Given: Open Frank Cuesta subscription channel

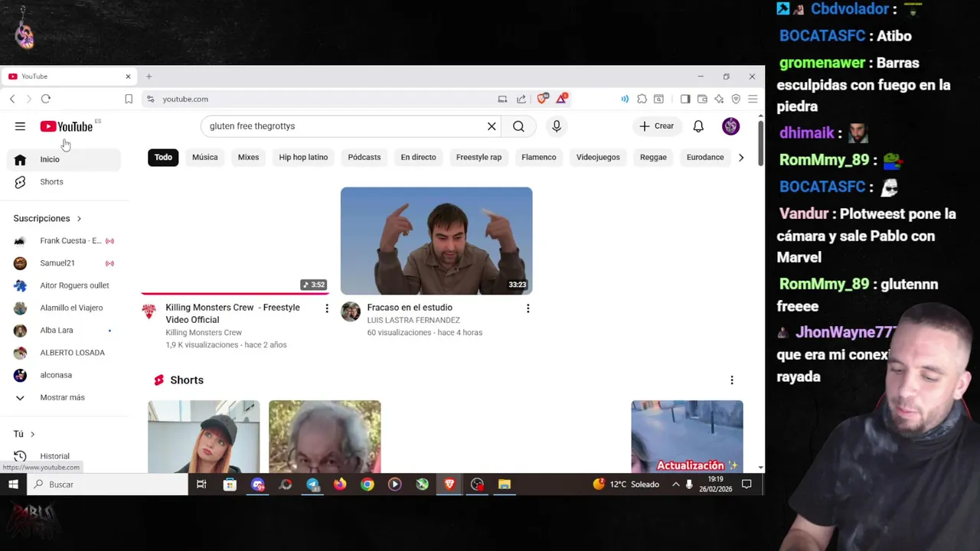Looking at the screenshot, I should coord(64,241).
